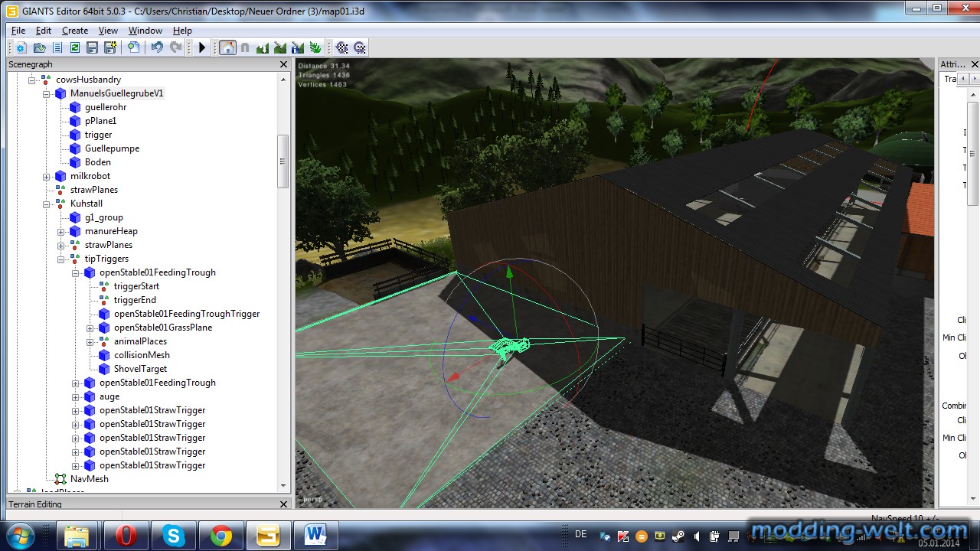This screenshot has height=551, width=980.
Task: Collapse the tipTriggers node
Action: [x=61, y=259]
